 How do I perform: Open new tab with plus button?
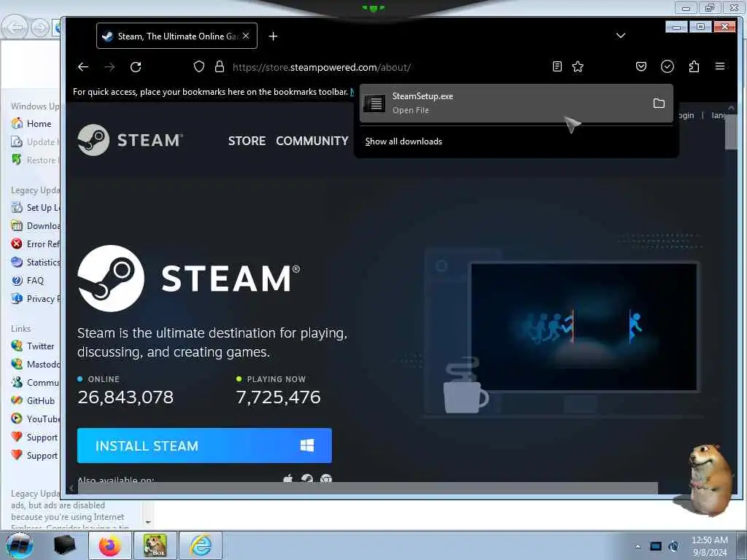click(273, 36)
